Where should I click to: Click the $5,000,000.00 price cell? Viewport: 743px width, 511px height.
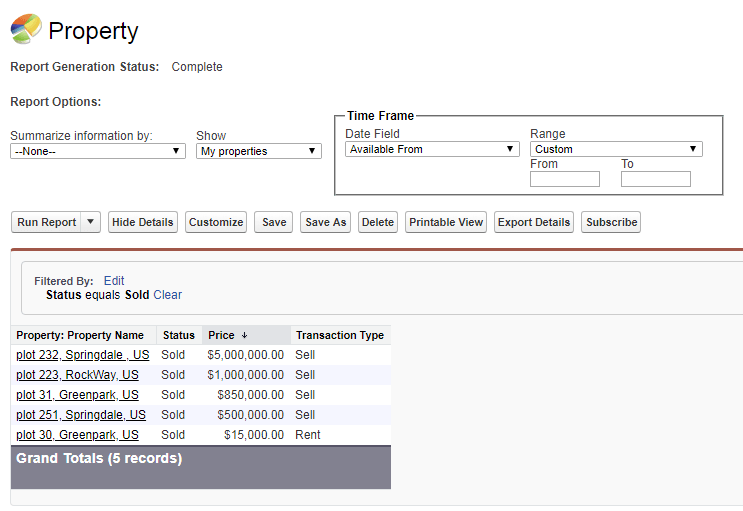click(x=245, y=355)
